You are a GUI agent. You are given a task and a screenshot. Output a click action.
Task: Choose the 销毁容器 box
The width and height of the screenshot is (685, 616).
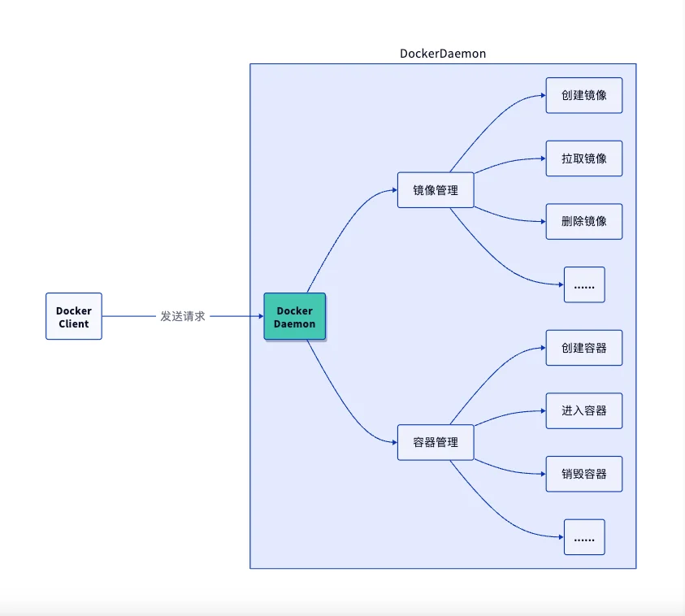[x=583, y=474]
